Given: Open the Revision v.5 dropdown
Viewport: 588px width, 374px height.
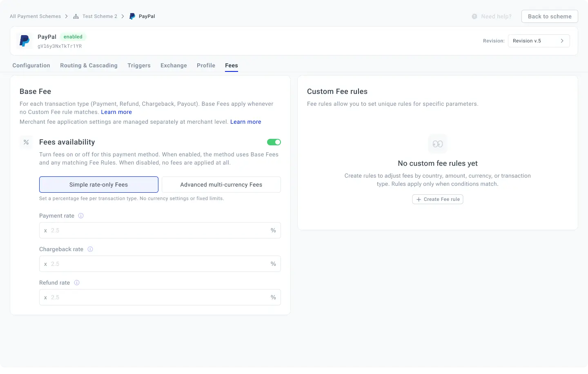Looking at the screenshot, I should pos(539,41).
